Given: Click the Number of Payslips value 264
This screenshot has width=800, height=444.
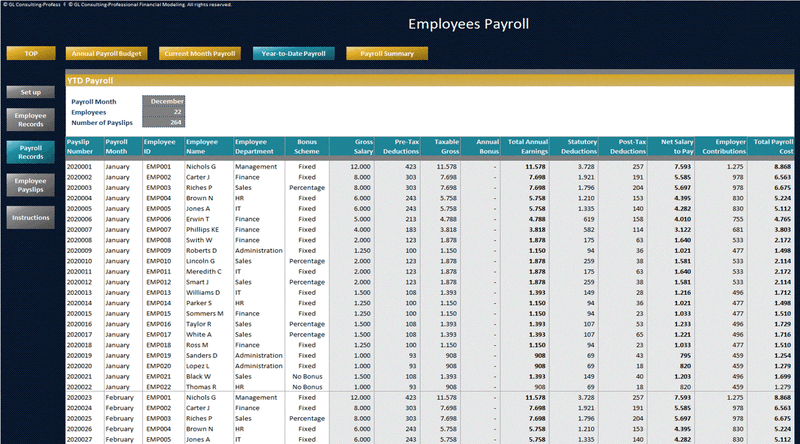Looking at the screenshot, I should click(164, 122).
